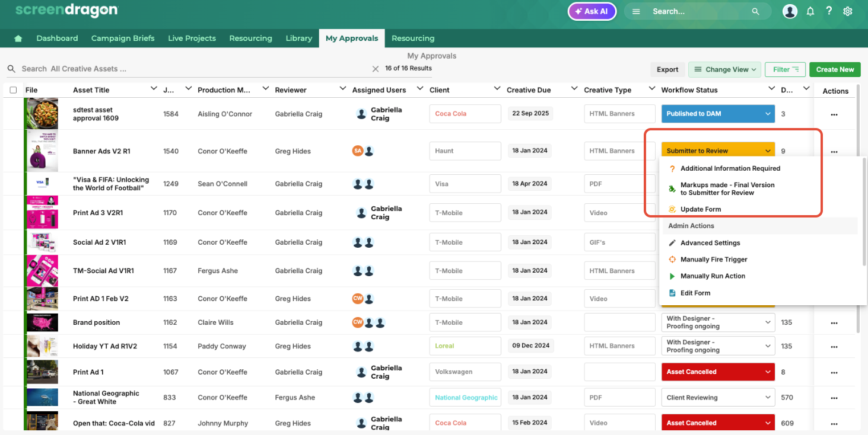Clear the asset search with X icon

pyautogui.click(x=375, y=69)
